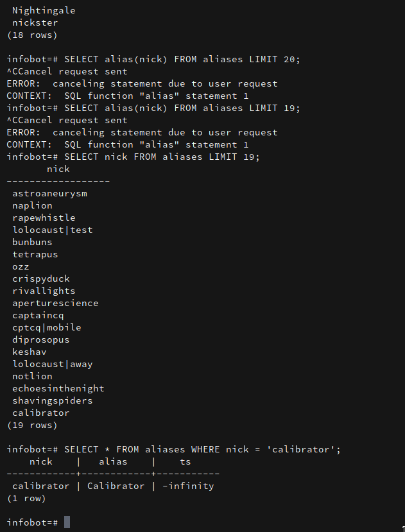
Task: Click the 'cptcq|mobile' entry
Action: (x=47, y=327)
